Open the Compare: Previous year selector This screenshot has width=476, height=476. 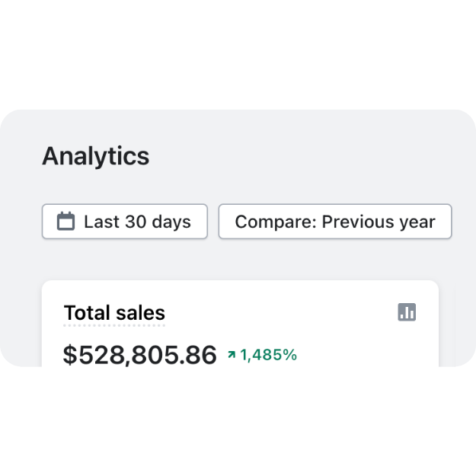coord(335,222)
